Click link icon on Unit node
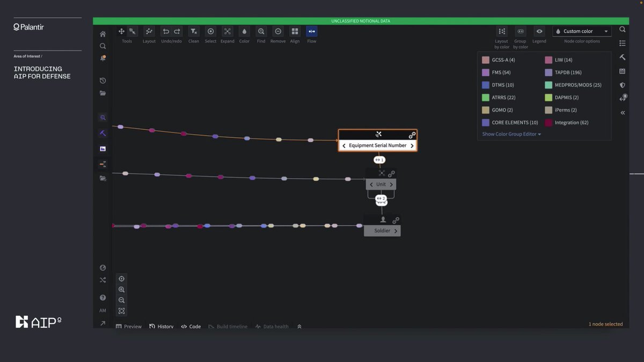 (x=391, y=174)
